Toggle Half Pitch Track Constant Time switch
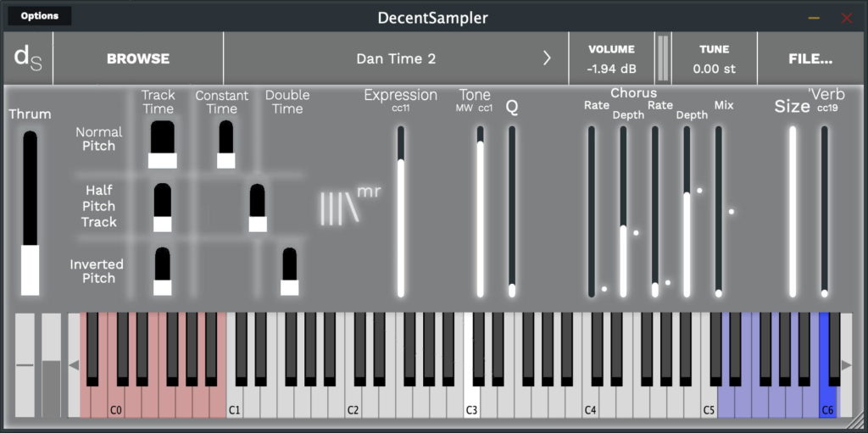 coord(258,208)
